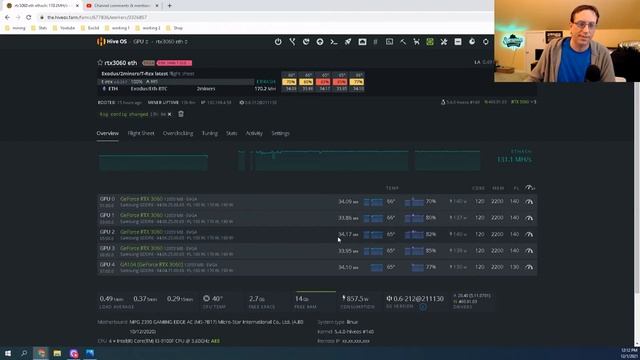
Task: Click the crossed tools icon in toolbar
Action: point(444,42)
